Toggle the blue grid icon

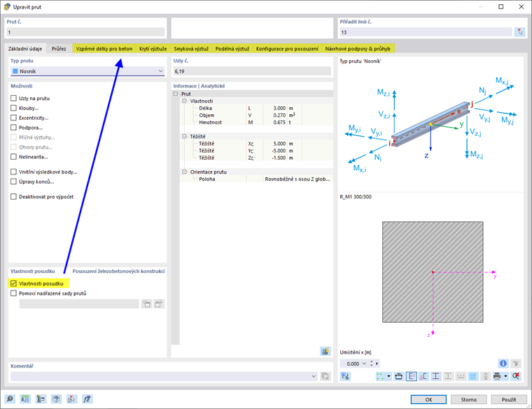coord(473,376)
